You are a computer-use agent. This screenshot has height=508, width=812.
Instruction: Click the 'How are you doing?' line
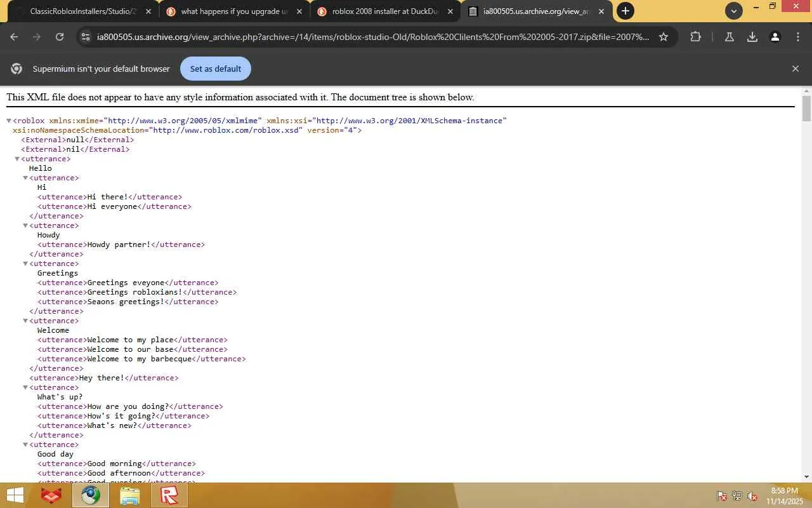click(x=130, y=406)
